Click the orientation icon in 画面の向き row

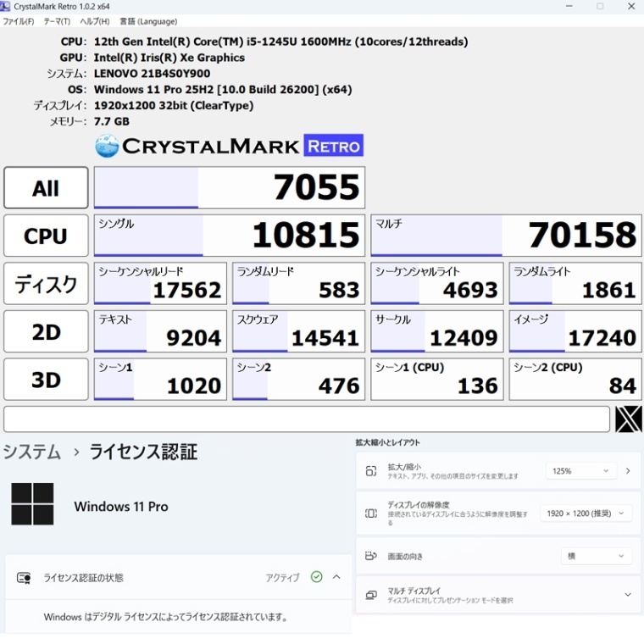coord(371,556)
